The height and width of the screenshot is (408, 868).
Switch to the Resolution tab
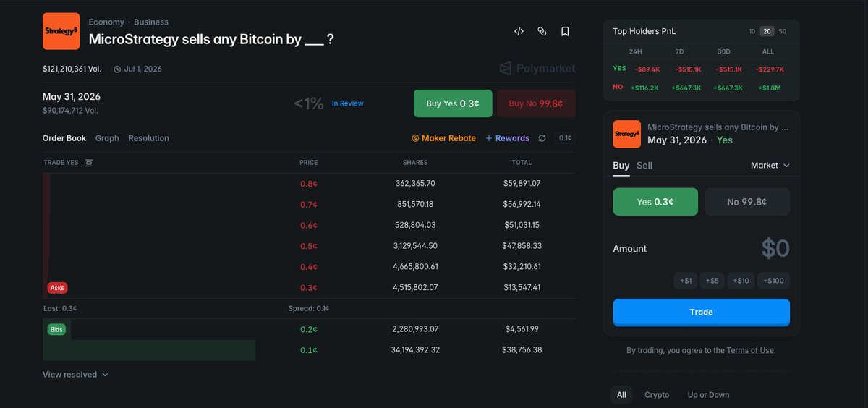click(148, 138)
